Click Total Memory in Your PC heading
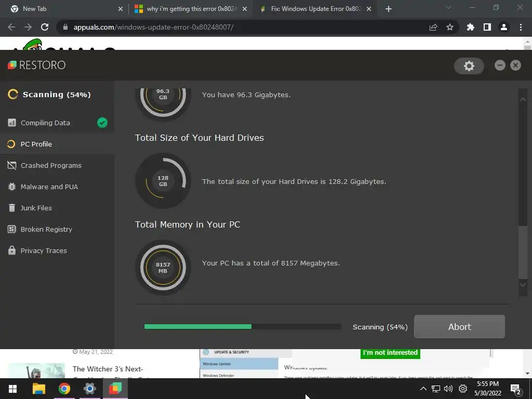 187,224
